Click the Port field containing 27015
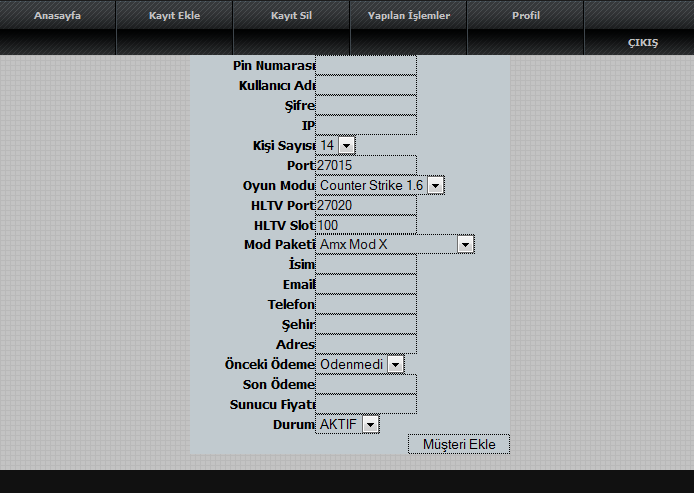The width and height of the screenshot is (694, 493). [x=365, y=165]
